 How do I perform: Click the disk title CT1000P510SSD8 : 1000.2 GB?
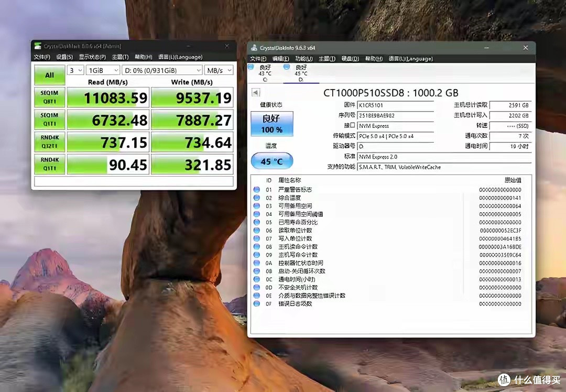[390, 93]
